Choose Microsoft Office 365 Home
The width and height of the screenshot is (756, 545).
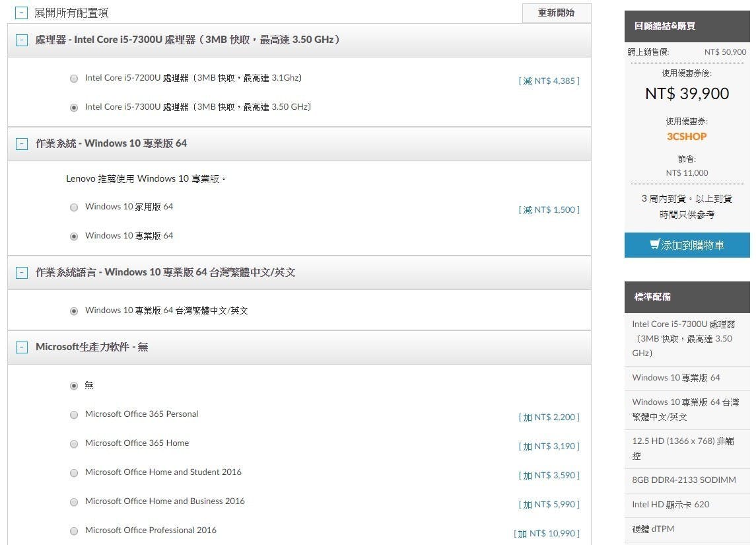(x=74, y=444)
